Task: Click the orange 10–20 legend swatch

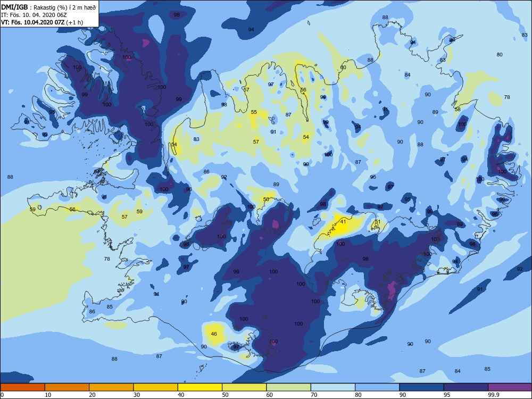Action: point(67,387)
